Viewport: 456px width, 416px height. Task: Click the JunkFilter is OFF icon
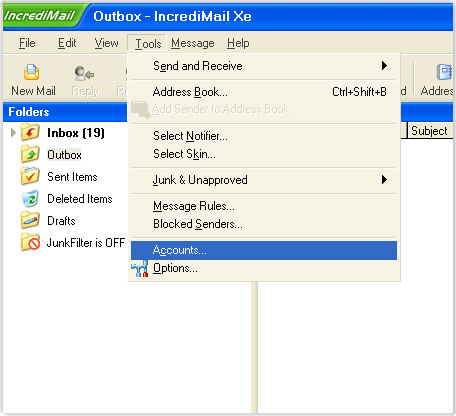[30, 242]
